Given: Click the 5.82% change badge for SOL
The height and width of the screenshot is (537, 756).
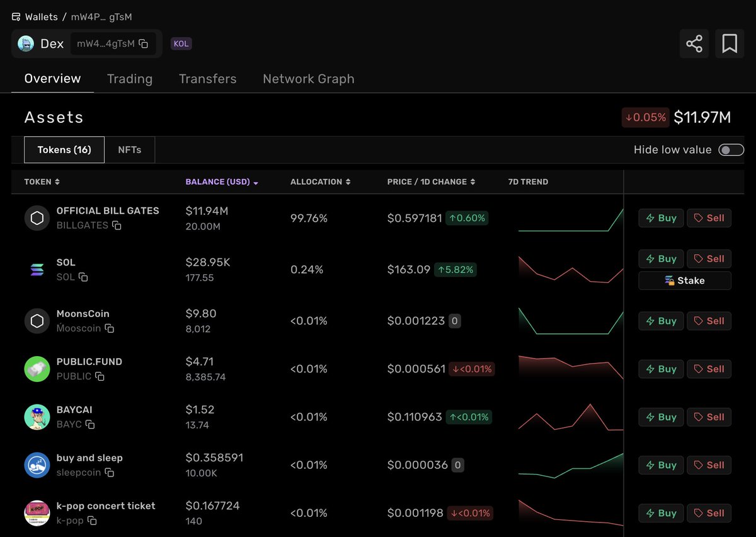Looking at the screenshot, I should (455, 270).
